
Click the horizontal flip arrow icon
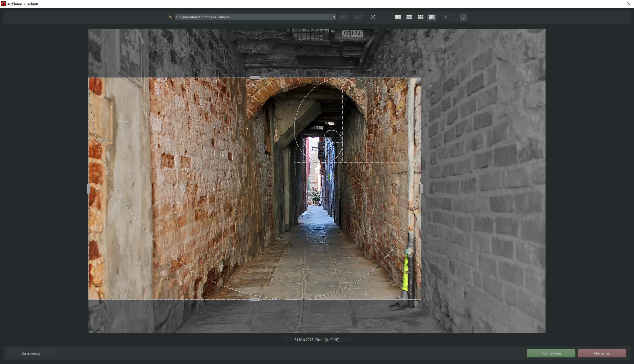pos(454,17)
